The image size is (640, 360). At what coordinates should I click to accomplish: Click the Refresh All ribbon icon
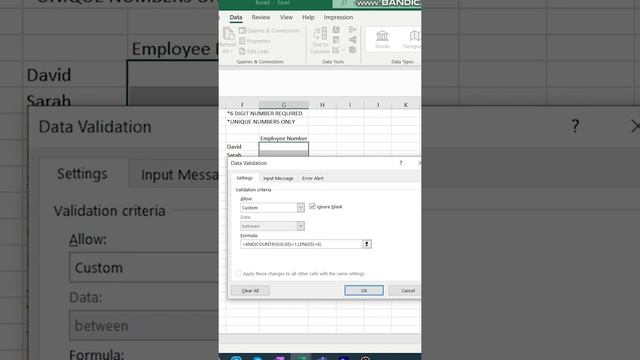(x=228, y=40)
